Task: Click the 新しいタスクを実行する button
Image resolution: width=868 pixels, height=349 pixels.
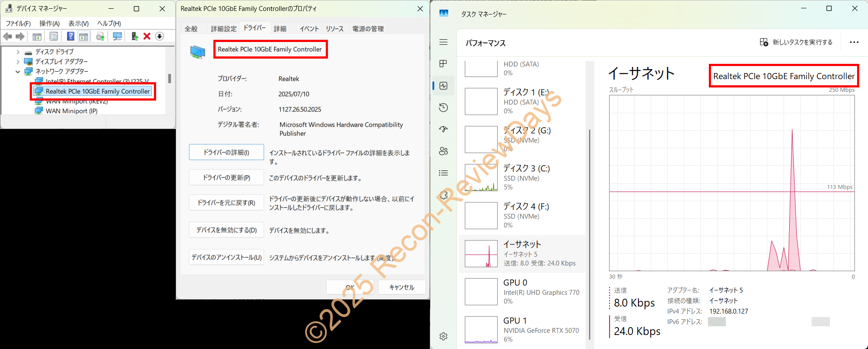Action: pyautogui.click(x=796, y=42)
